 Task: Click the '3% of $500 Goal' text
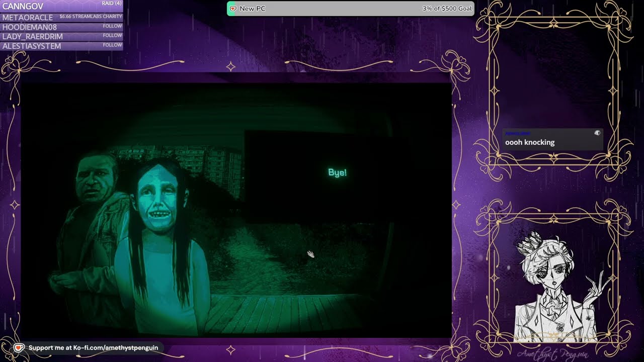tap(447, 9)
